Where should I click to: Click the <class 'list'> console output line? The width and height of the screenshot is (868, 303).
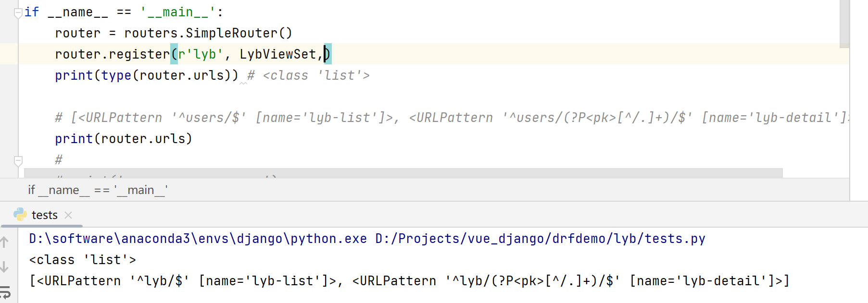coord(82,260)
